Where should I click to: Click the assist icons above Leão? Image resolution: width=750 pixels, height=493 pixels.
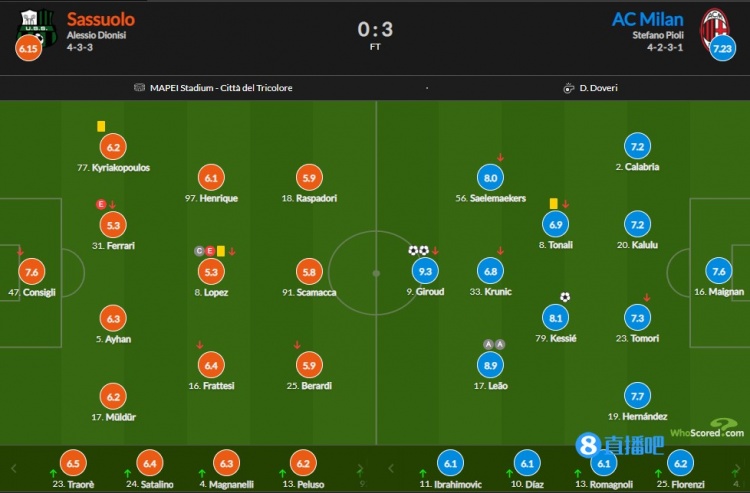tap(494, 344)
